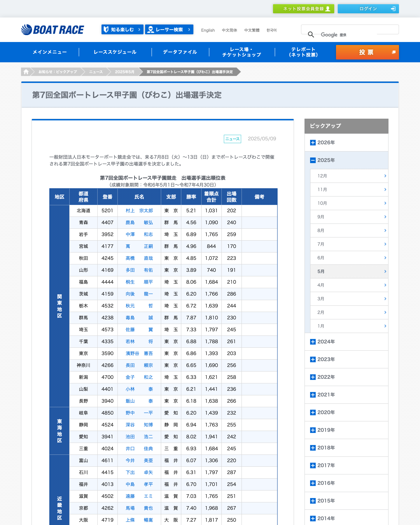Select 12月 in 2025 archive
420x525 pixels.
pyautogui.click(x=349, y=176)
